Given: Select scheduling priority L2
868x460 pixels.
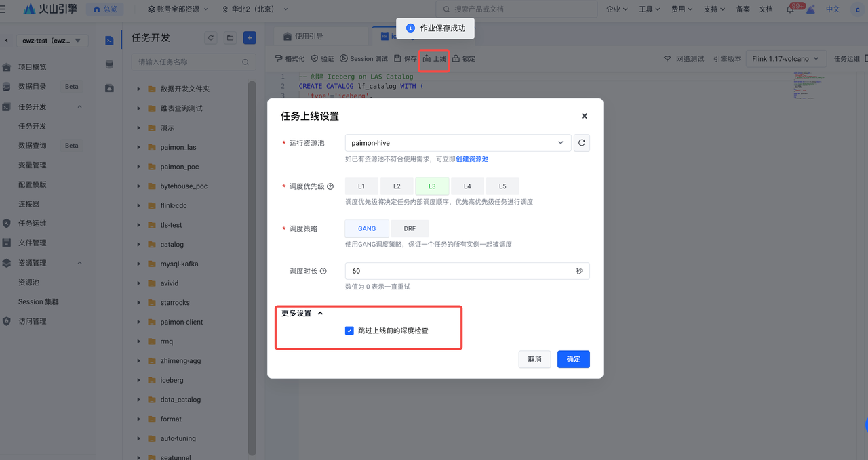Looking at the screenshot, I should click(397, 186).
